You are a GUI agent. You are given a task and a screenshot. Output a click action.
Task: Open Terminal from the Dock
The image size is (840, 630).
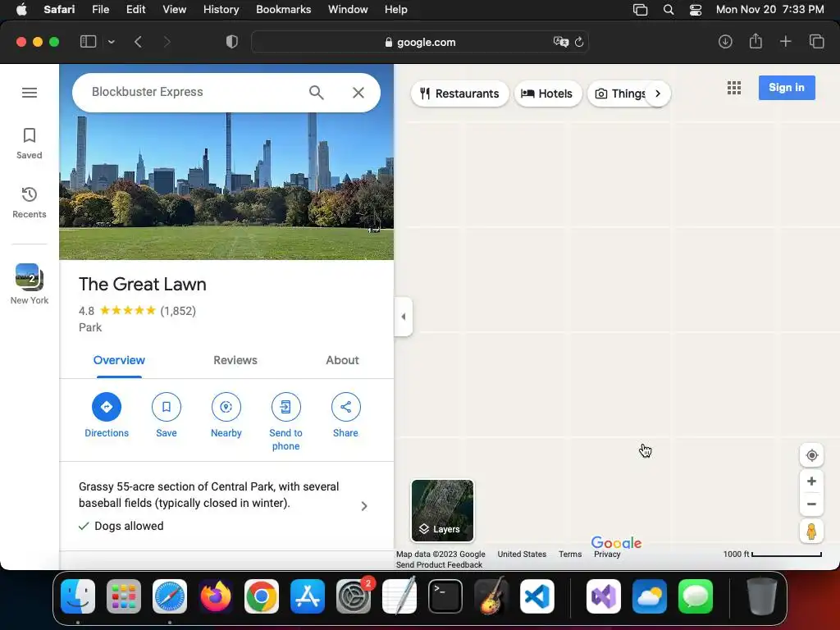click(445, 596)
